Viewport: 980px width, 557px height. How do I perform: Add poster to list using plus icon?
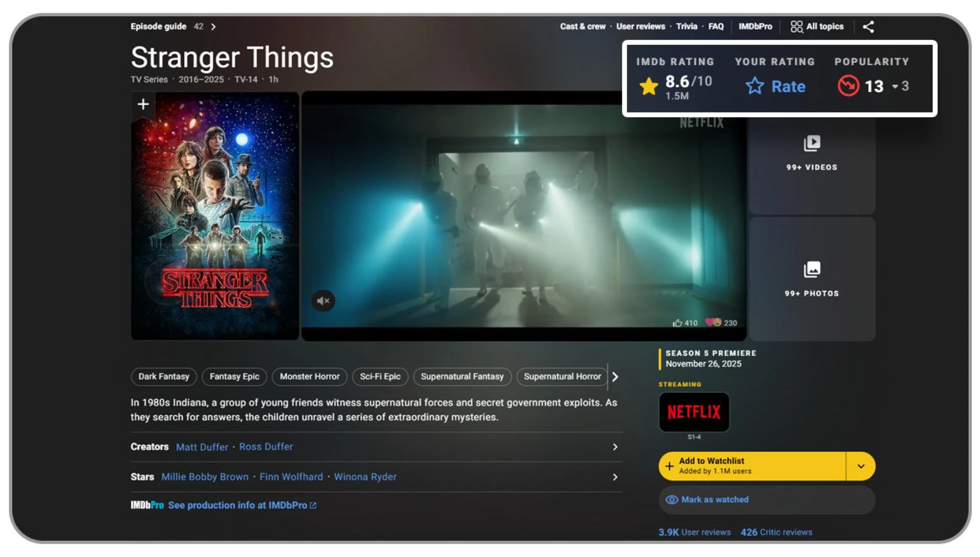142,104
